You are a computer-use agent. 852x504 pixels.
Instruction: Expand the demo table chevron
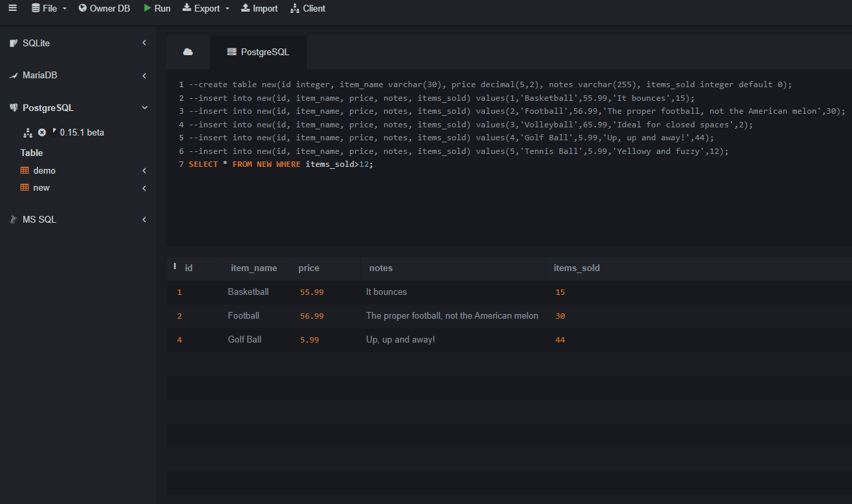(144, 171)
